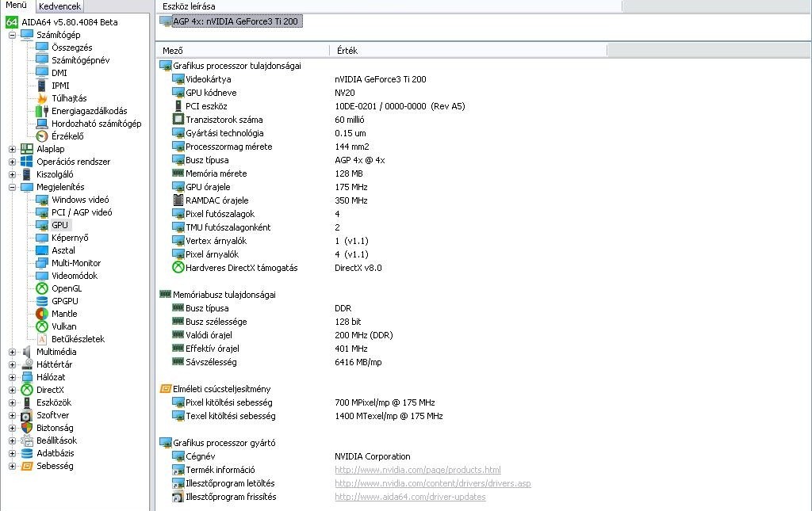Screen dimensions: 812x511
Task: Expand the Kiszolgáló tree node
Action: click(x=12, y=174)
